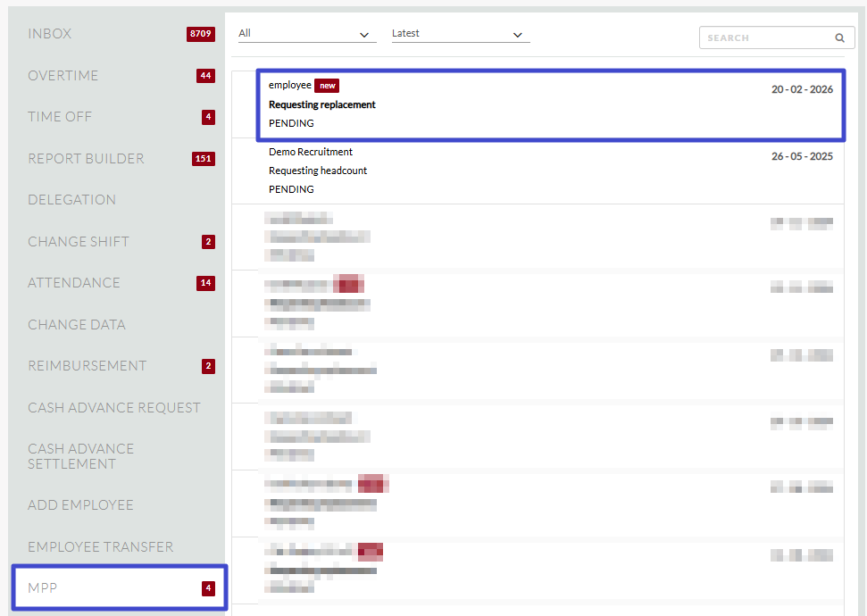
Task: Click the search magnifier icon
Action: point(839,38)
